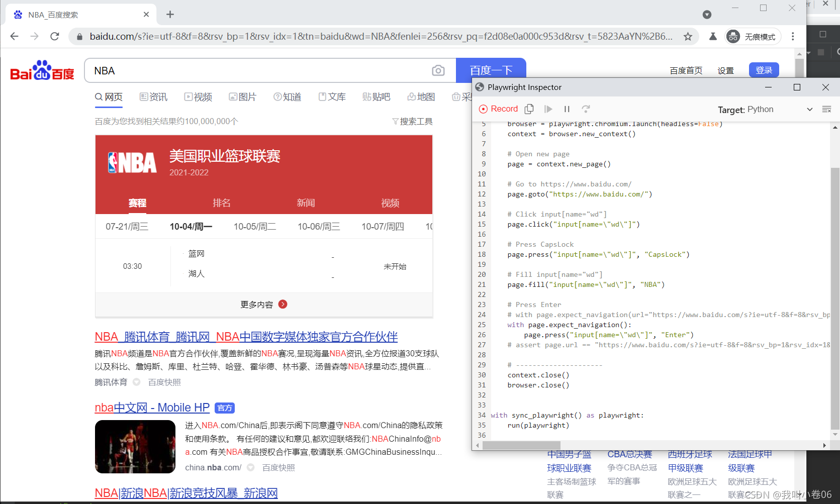
Task: Switch to the 文库 search tab
Action: click(x=332, y=97)
